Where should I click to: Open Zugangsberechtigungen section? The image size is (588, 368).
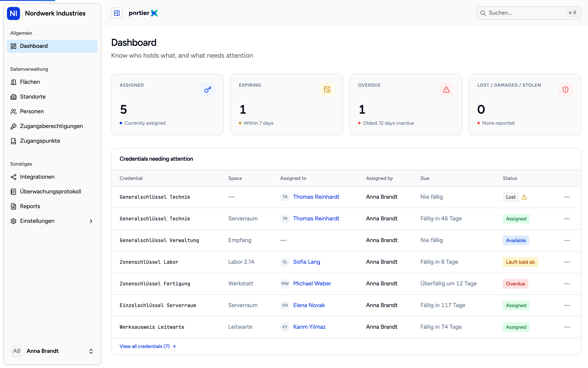tap(52, 126)
